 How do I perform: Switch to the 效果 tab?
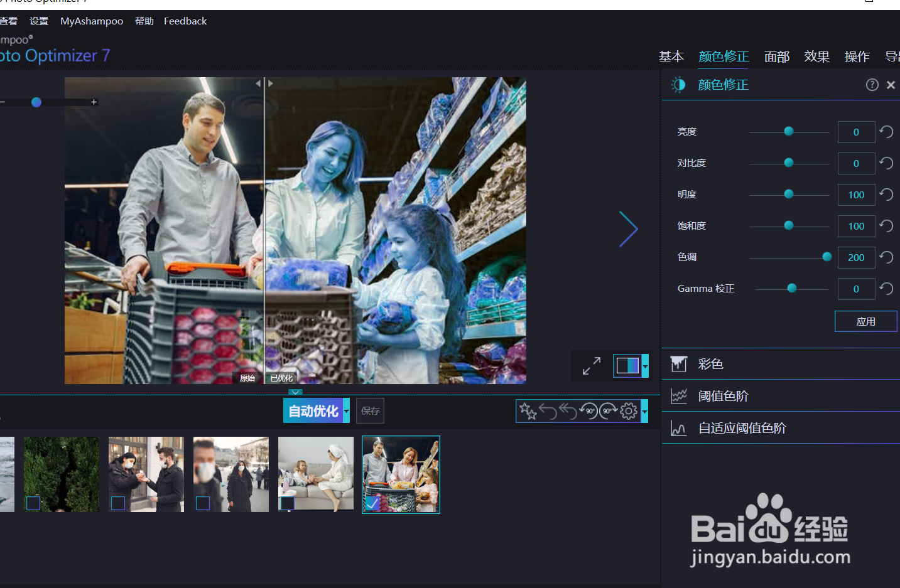pyautogui.click(x=817, y=56)
